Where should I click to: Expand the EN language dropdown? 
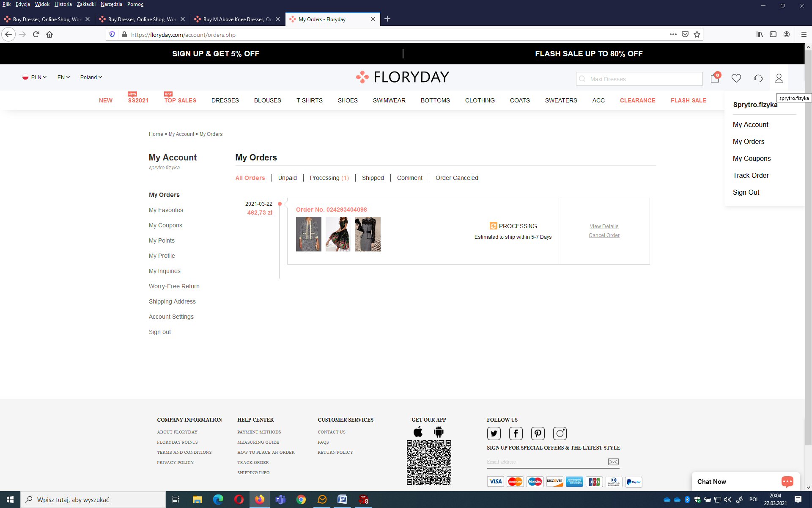[63, 77]
